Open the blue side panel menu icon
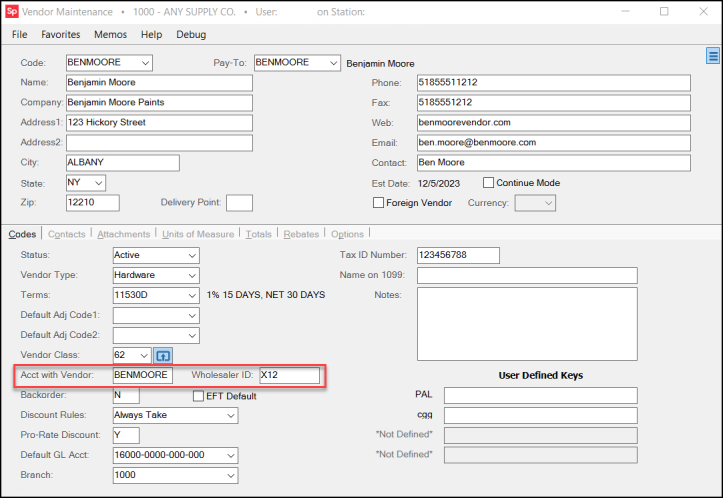The width and height of the screenshot is (723, 498). click(713, 56)
